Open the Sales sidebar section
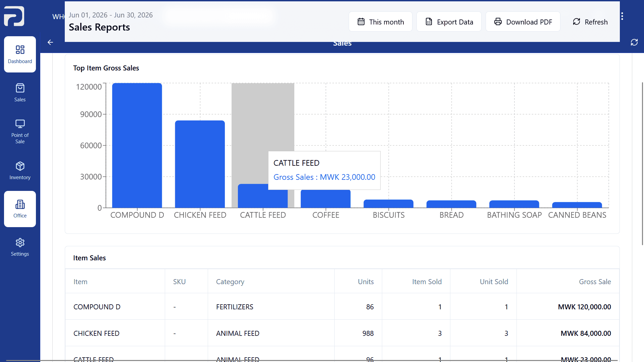This screenshot has height=362, width=644. point(20,93)
